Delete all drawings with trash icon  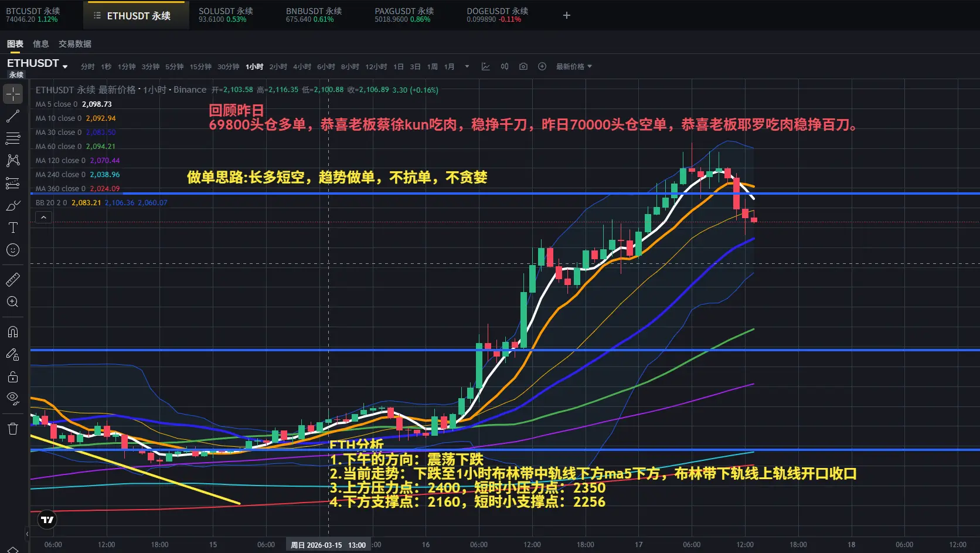(x=13, y=429)
